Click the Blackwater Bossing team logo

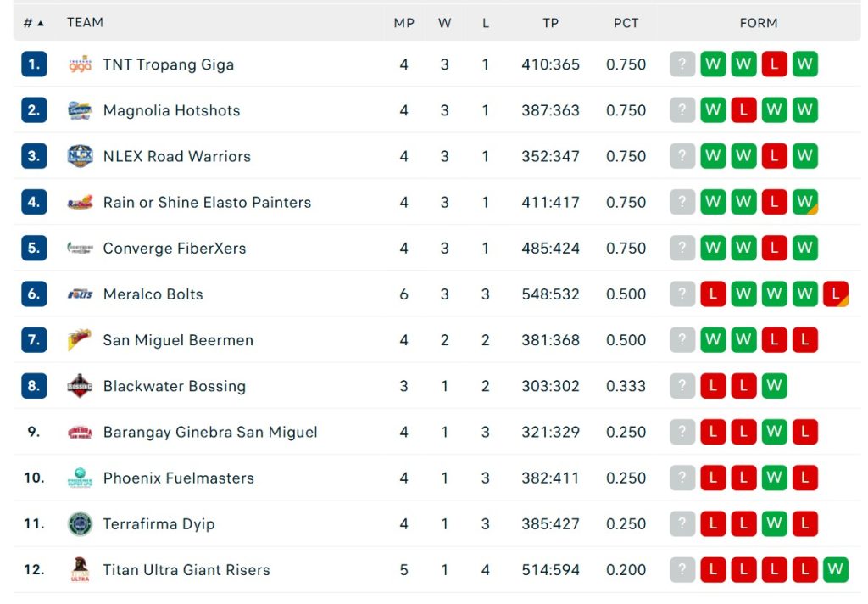click(80, 386)
